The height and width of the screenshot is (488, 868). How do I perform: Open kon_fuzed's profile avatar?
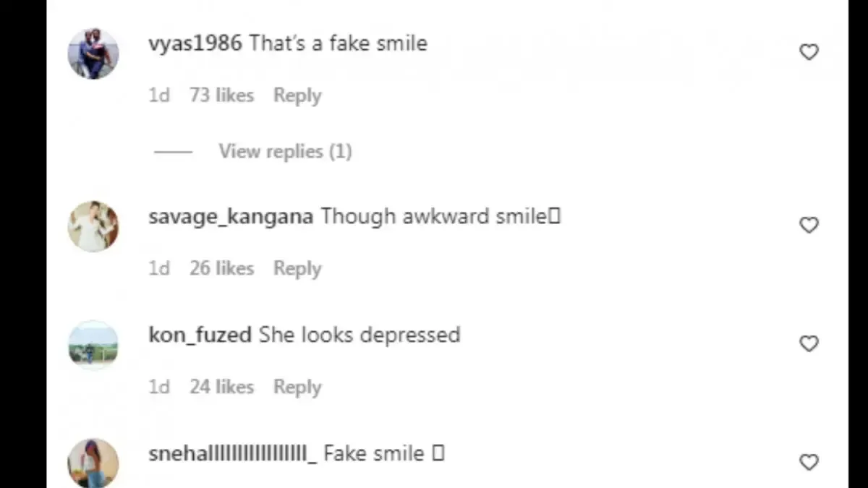click(93, 345)
